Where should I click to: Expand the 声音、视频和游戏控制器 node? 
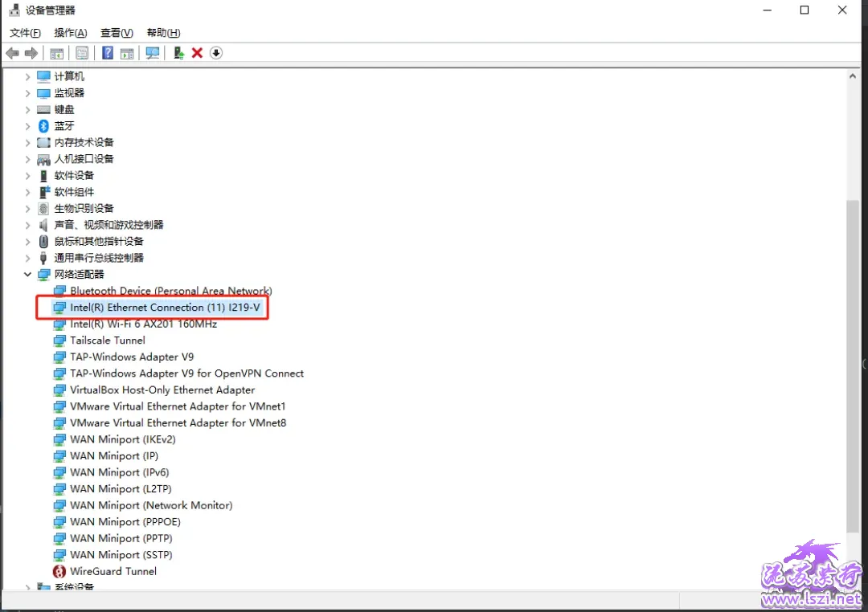pyautogui.click(x=27, y=226)
